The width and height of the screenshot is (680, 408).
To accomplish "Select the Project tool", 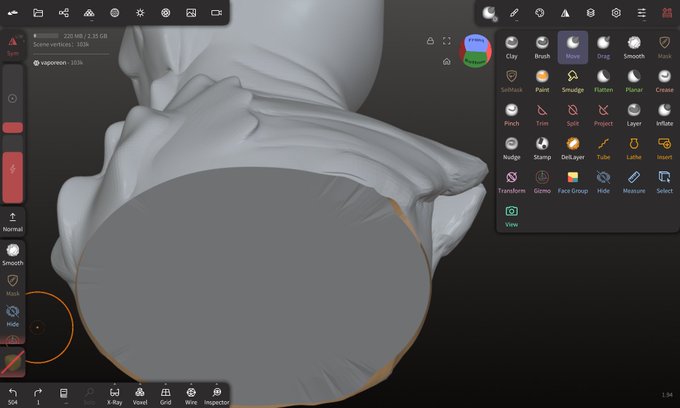I will click(603, 115).
